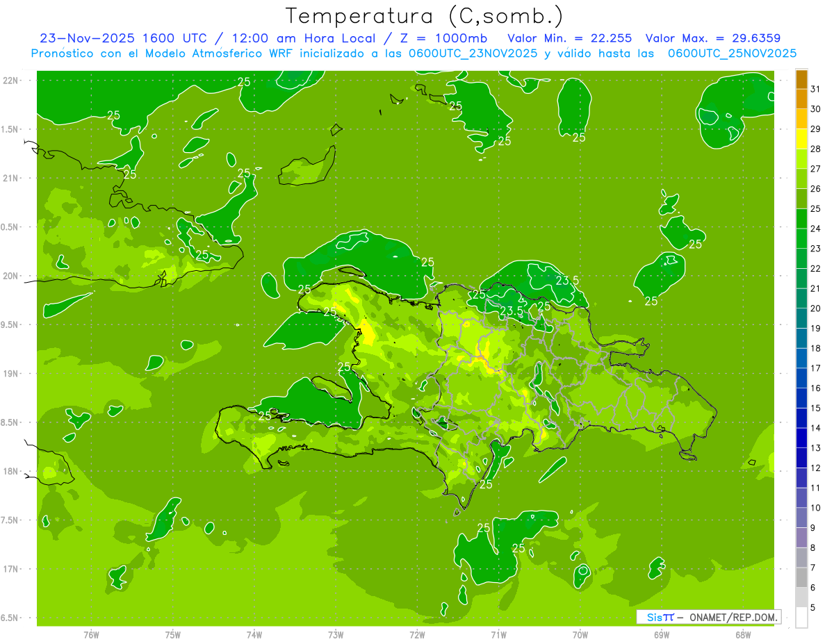The height and width of the screenshot is (644, 834).
Task: Select the purple colorbar segment between 9 and 10
Action: (x=801, y=518)
